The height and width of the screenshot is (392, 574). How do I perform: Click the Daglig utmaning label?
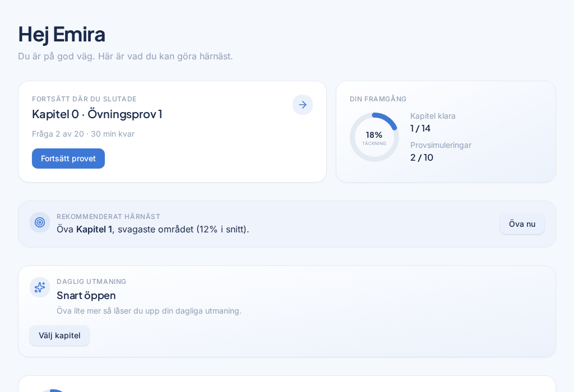click(x=91, y=282)
